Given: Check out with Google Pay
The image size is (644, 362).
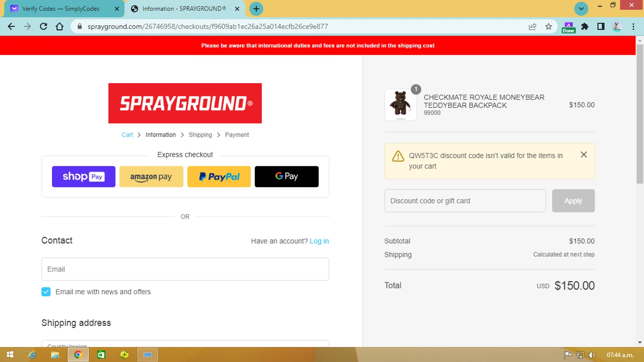Looking at the screenshot, I should (287, 177).
